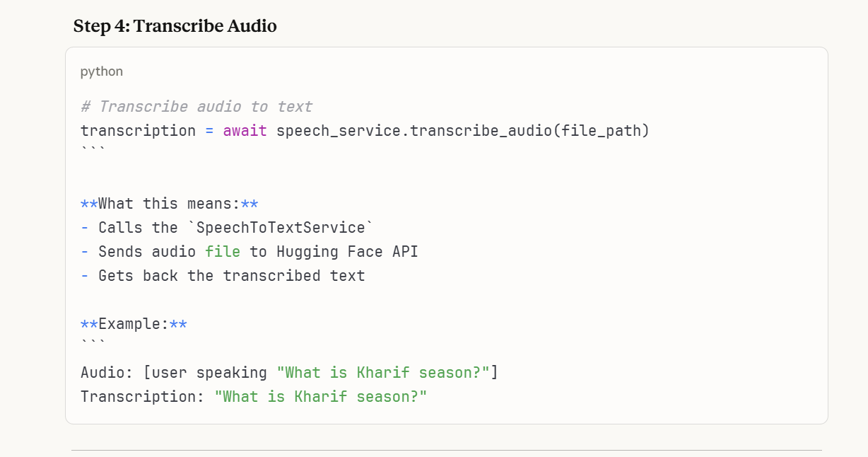Click the "What this means:" text
This screenshot has width=868, height=457.
(169, 204)
